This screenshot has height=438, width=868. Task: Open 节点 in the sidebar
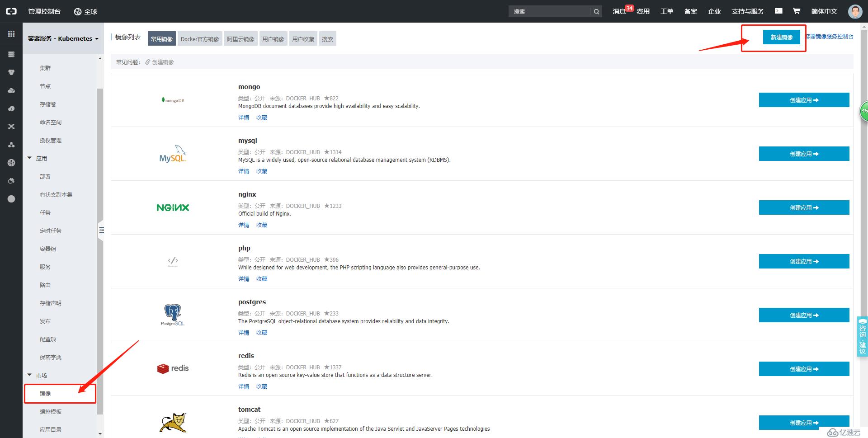tap(45, 86)
